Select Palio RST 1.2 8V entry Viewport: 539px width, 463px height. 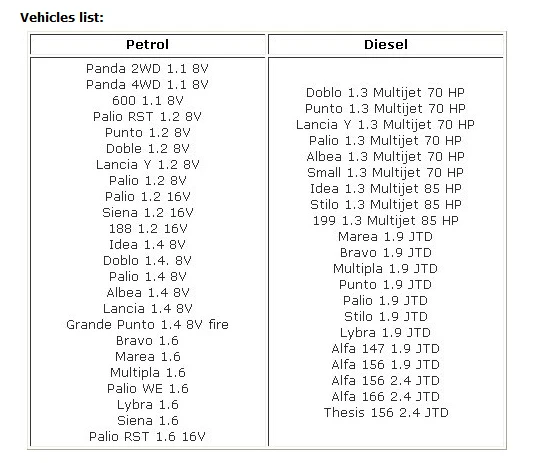pos(147,117)
